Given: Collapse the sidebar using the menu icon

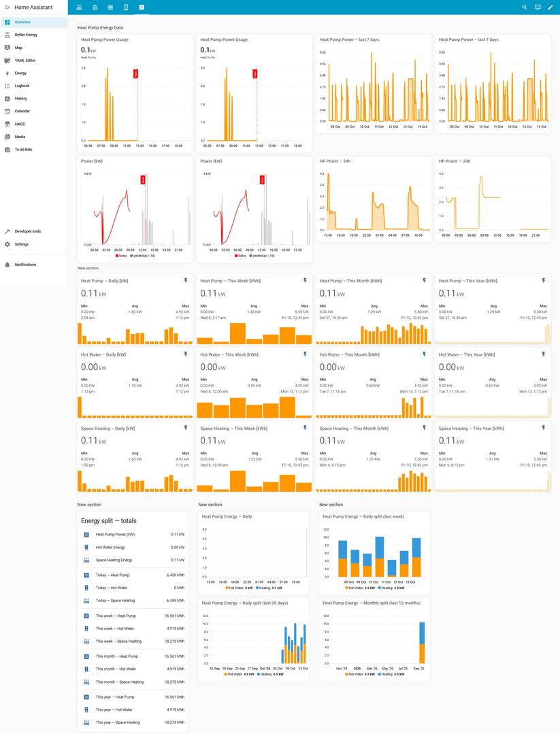Looking at the screenshot, I should 7,7.
